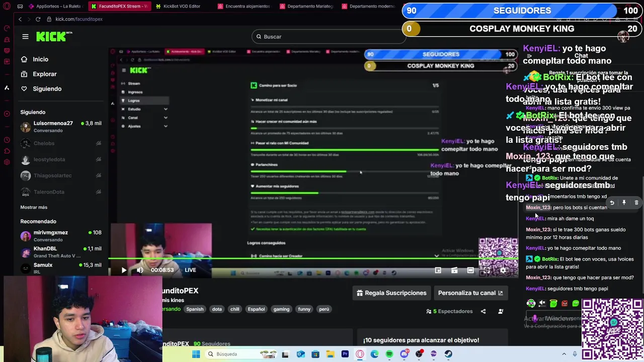The width and height of the screenshot is (644, 362).
Task: Switch to Departamento Mariategui tab
Action: (x=306, y=6)
